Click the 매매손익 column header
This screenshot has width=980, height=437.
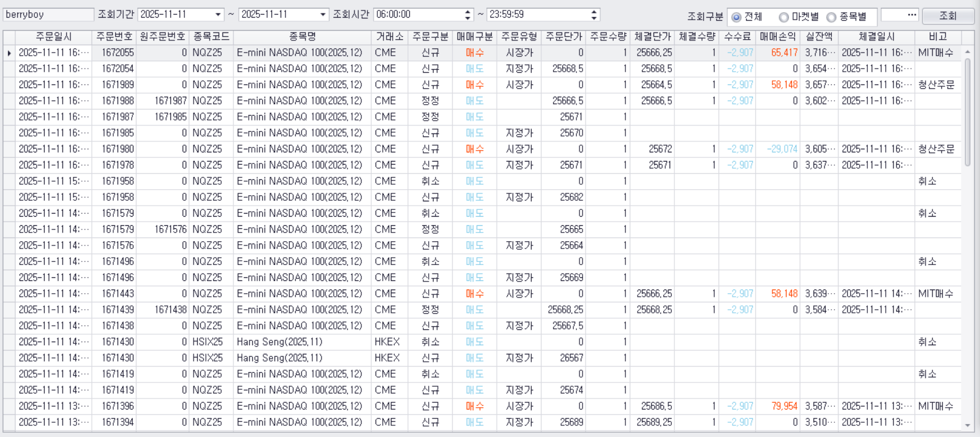(778, 37)
